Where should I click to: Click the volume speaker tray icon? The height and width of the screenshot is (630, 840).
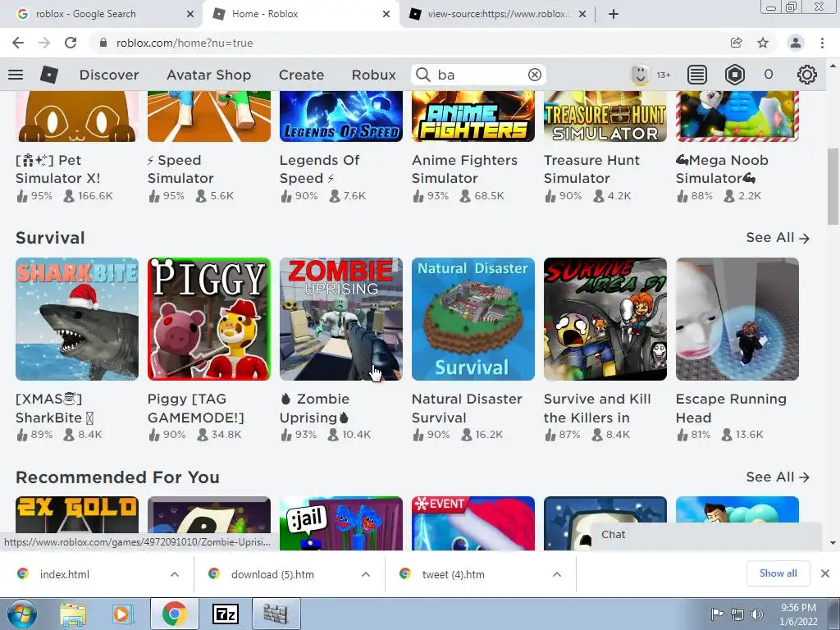pos(757,614)
